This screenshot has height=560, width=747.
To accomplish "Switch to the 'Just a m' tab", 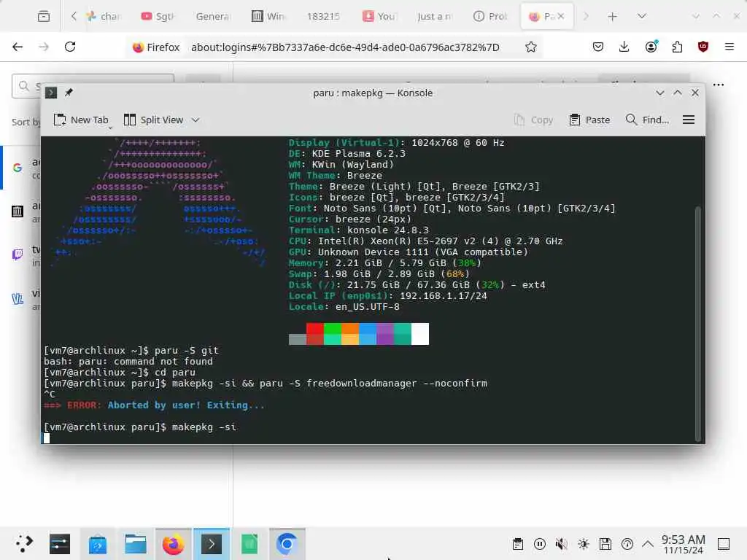I will click(434, 16).
